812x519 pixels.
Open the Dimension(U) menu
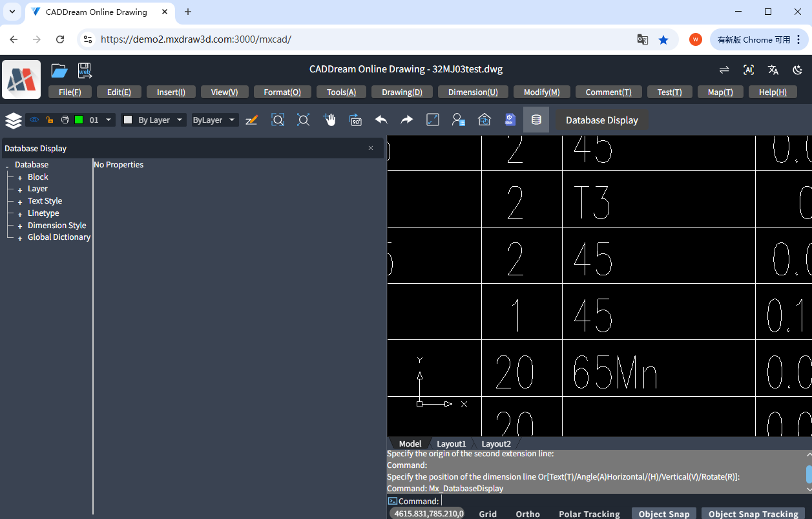pyautogui.click(x=473, y=92)
